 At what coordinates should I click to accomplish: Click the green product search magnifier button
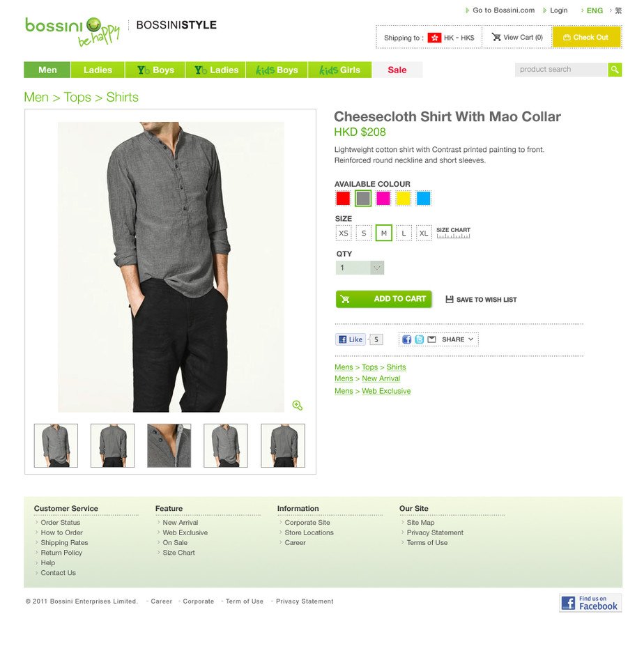(x=615, y=70)
